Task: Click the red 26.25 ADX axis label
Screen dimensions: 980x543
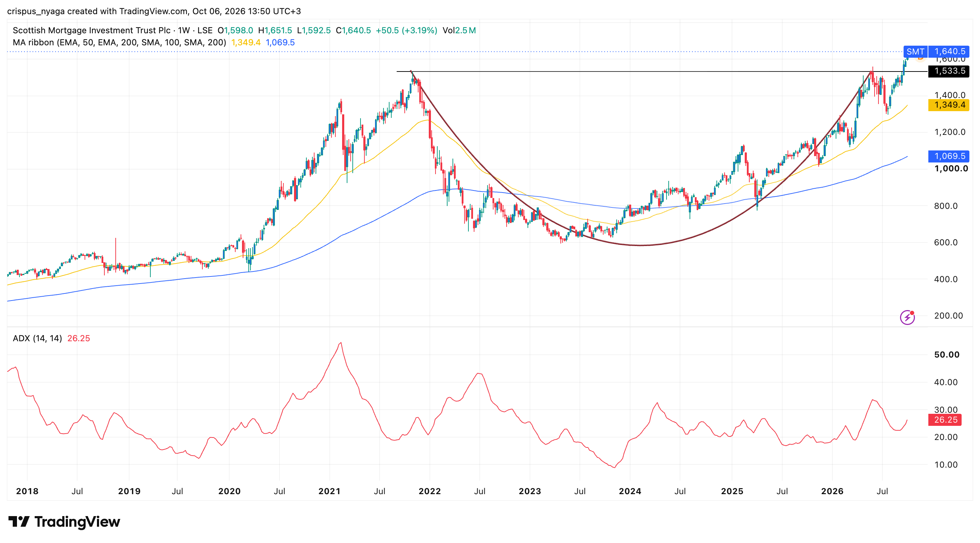Action: point(945,420)
